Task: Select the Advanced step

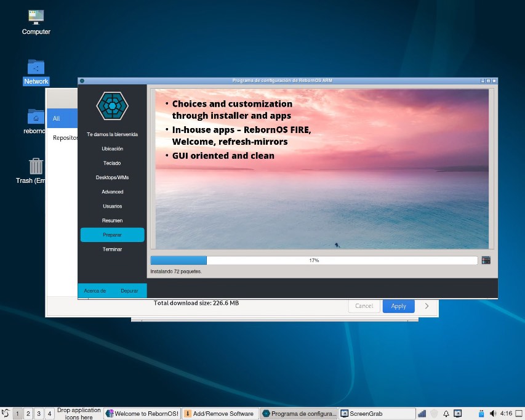Action: (112, 192)
